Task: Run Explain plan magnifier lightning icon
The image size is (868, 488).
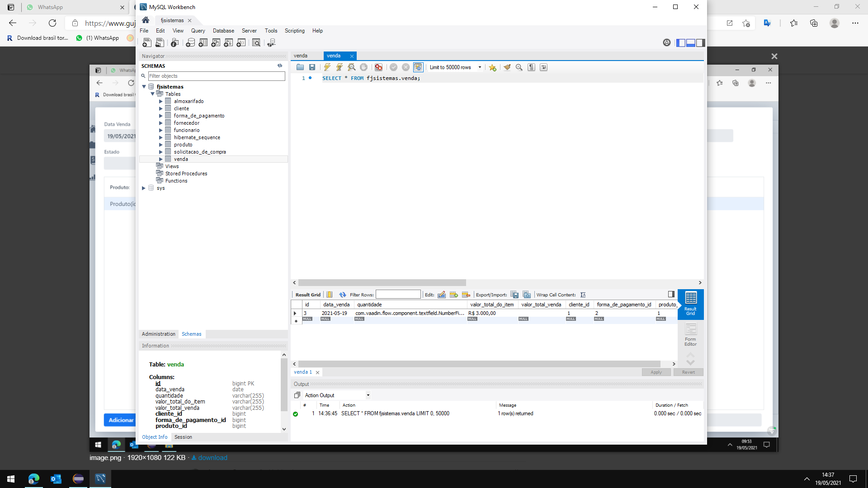Action: click(352, 67)
